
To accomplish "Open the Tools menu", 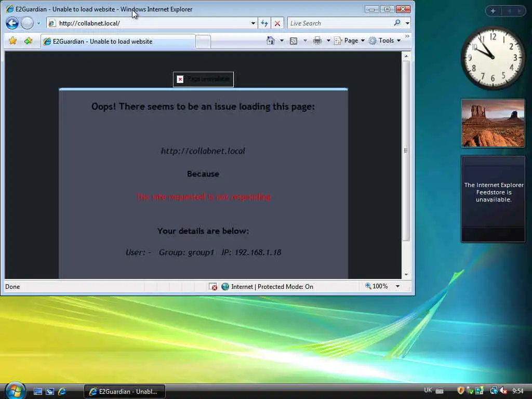I will pos(385,41).
